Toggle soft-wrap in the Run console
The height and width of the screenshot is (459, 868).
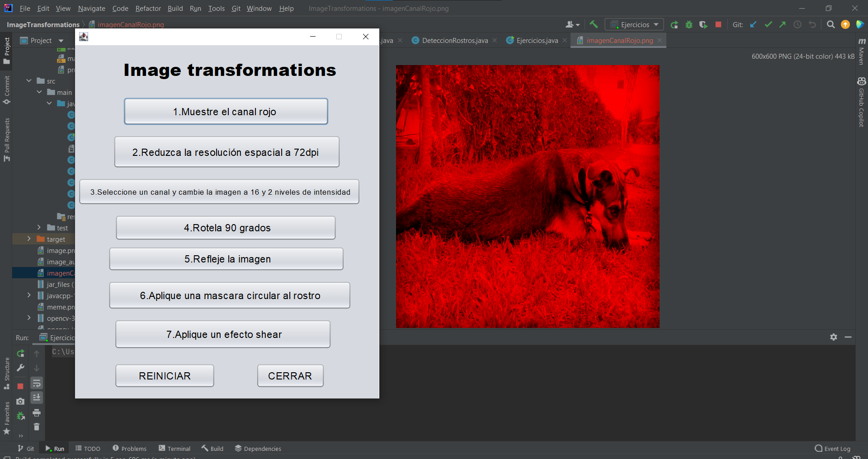point(37,383)
